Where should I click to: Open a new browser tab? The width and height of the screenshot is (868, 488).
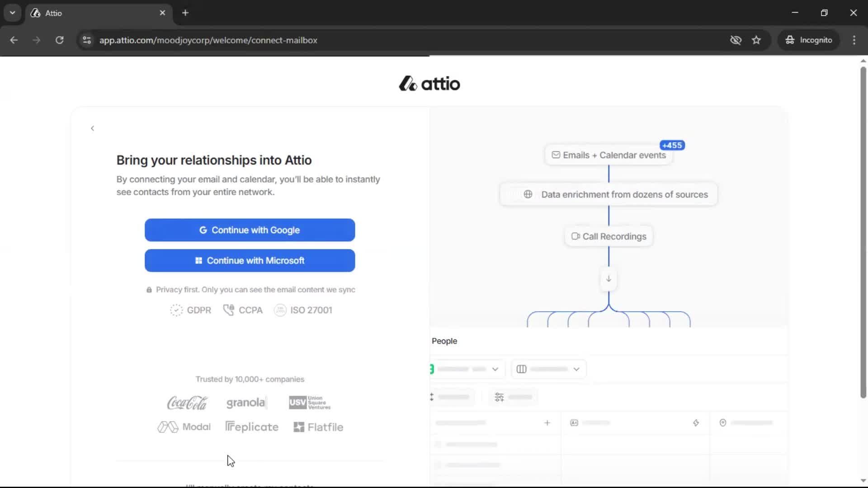(185, 13)
